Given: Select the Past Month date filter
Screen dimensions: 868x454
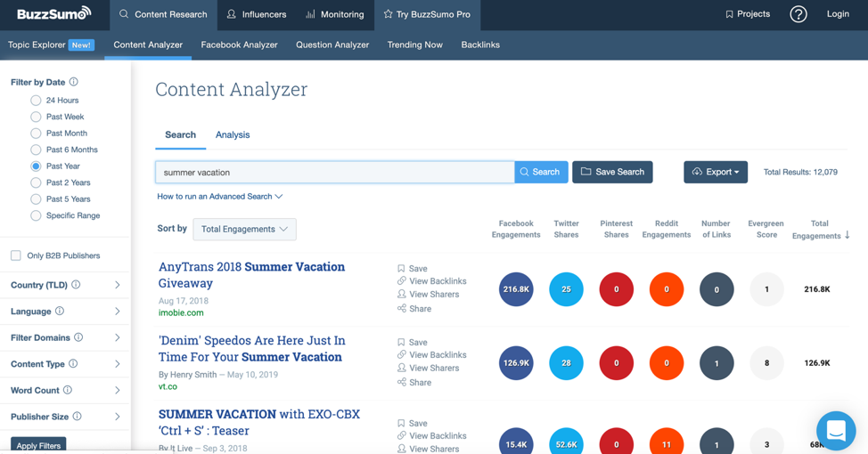Looking at the screenshot, I should [x=36, y=134].
